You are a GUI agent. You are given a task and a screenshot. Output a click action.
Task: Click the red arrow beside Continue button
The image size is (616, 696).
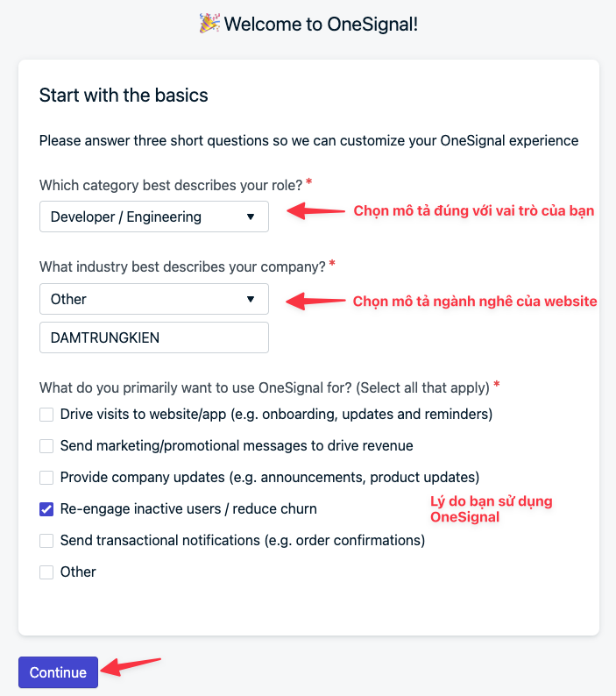point(131,667)
